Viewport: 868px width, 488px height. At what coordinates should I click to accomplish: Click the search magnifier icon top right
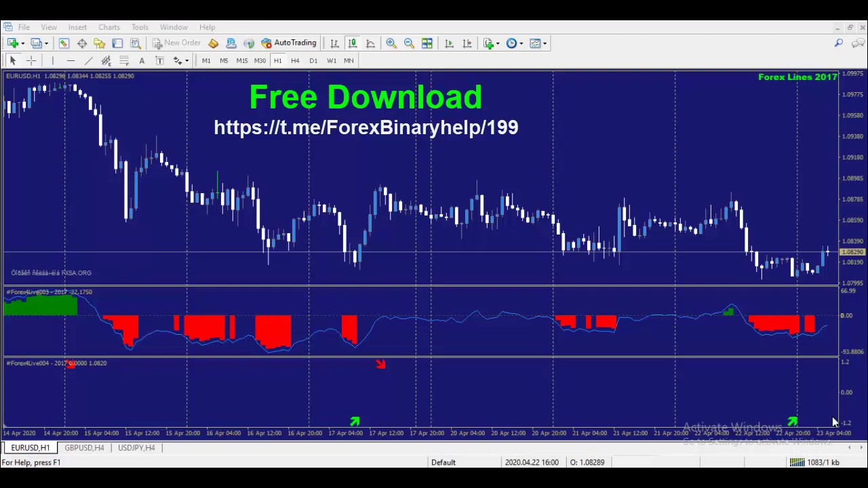(839, 43)
